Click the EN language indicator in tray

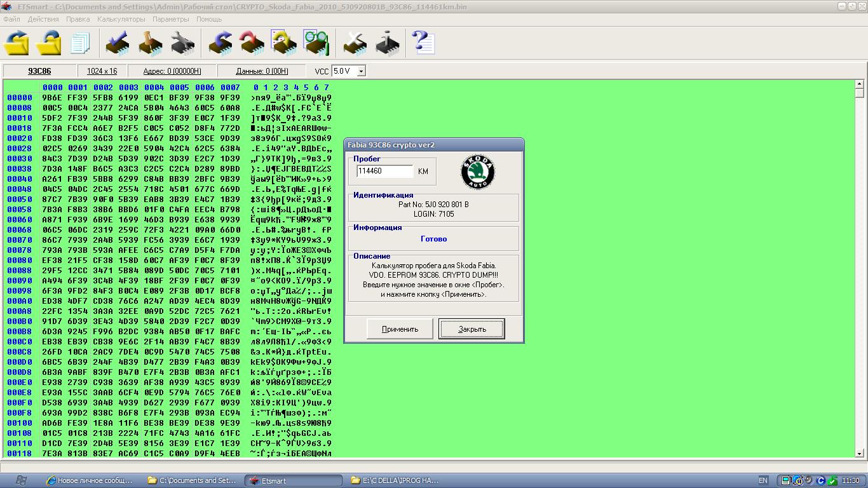click(763, 480)
